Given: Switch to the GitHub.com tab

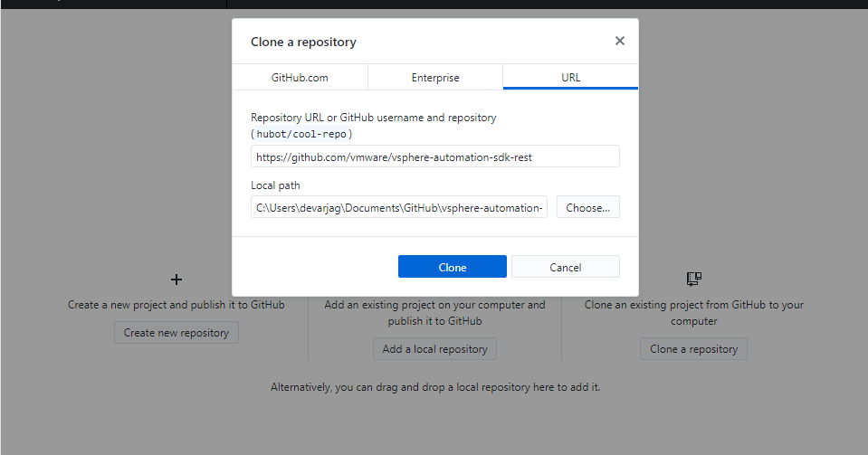Looking at the screenshot, I should (300, 78).
